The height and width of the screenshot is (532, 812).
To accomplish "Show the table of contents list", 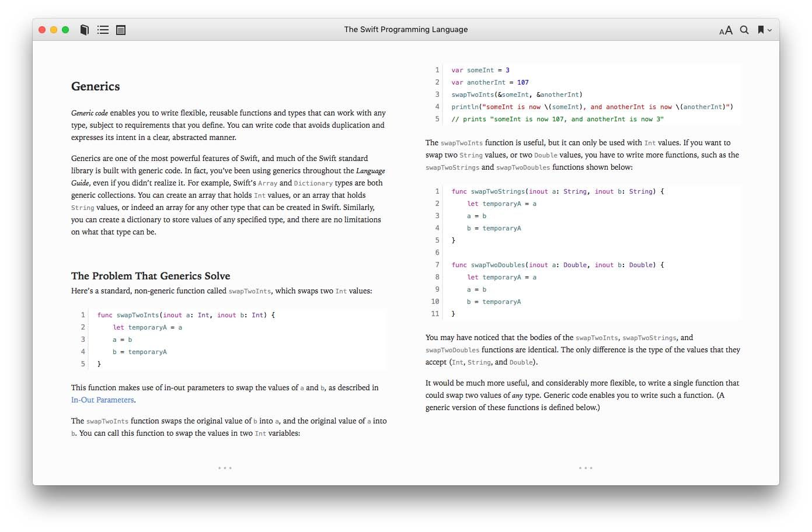I will pos(103,30).
